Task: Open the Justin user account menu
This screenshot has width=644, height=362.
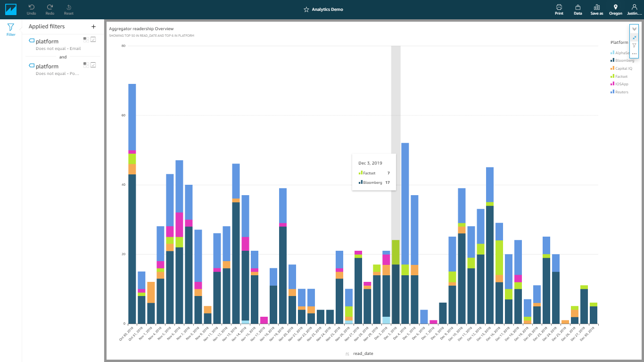Action: (x=634, y=9)
